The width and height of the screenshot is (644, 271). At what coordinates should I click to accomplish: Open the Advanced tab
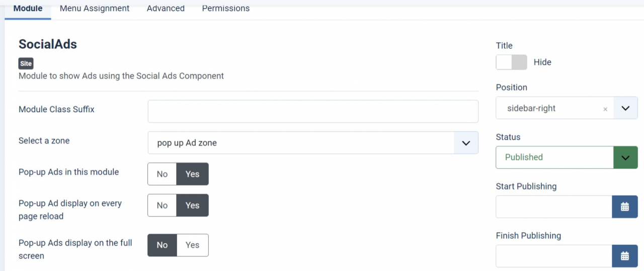pos(166,9)
